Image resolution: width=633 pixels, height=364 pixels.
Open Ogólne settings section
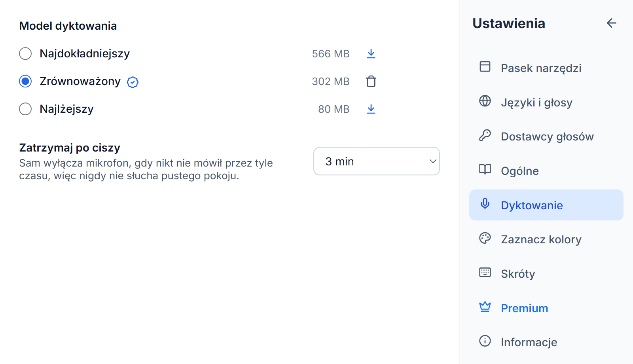pyautogui.click(x=546, y=171)
